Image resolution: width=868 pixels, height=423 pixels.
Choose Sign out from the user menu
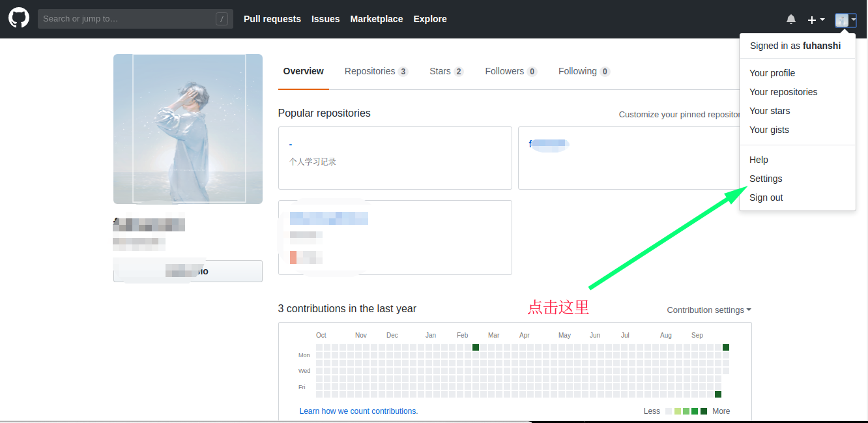point(766,197)
